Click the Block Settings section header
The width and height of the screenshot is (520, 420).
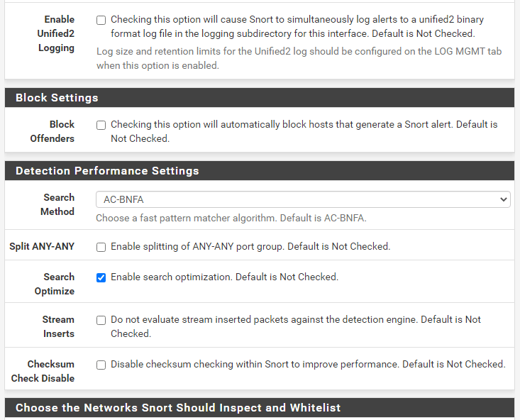(57, 98)
